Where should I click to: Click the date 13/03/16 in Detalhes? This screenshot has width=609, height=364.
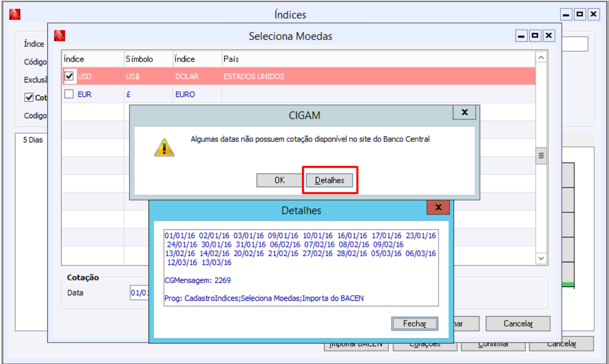coord(216,262)
